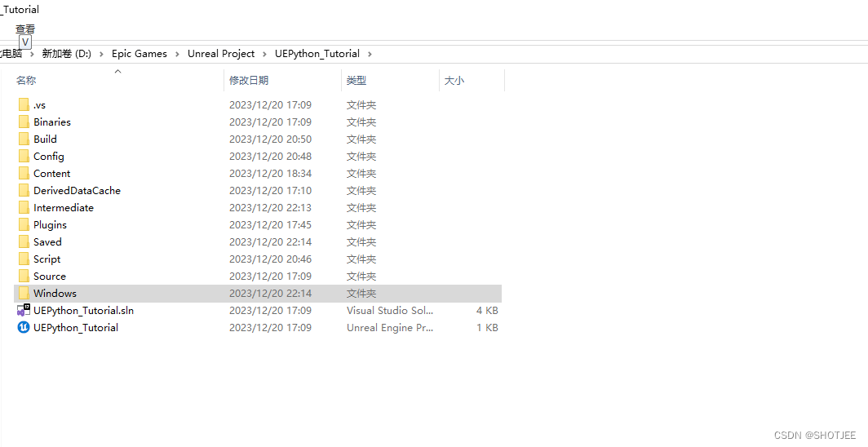Go to 新加卷 (D:) in the breadcrumb

click(66, 54)
